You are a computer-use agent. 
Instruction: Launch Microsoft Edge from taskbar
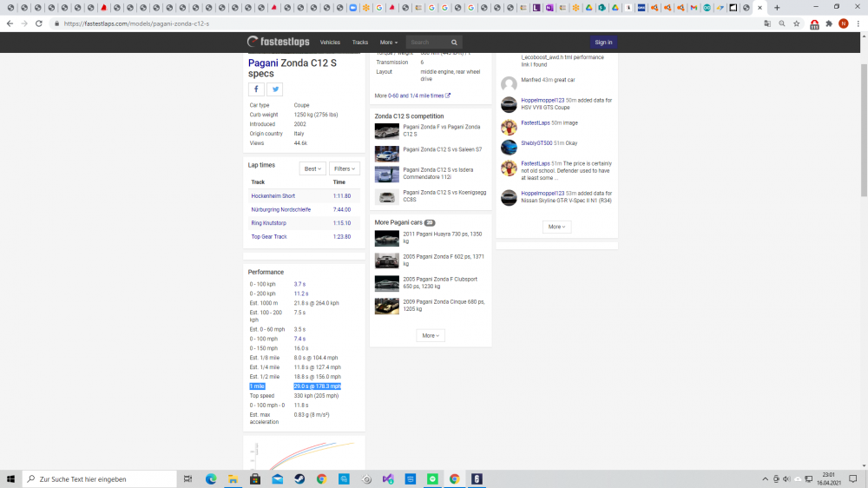(211, 479)
